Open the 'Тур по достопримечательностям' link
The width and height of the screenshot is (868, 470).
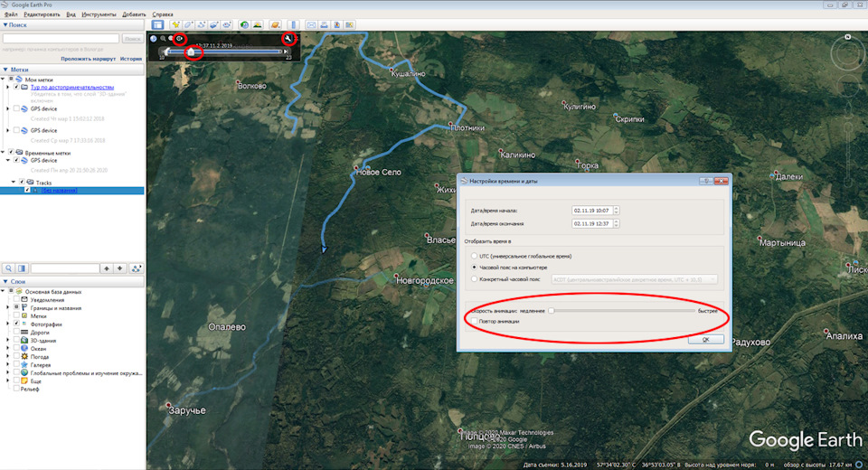(72, 87)
